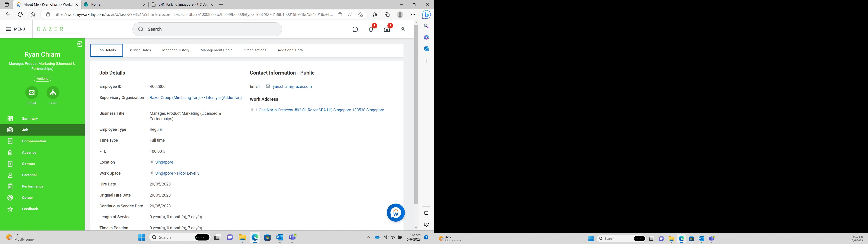Switch to the LHN Parking Singapore tab
This screenshot has width=868, height=244.
[x=182, y=5]
